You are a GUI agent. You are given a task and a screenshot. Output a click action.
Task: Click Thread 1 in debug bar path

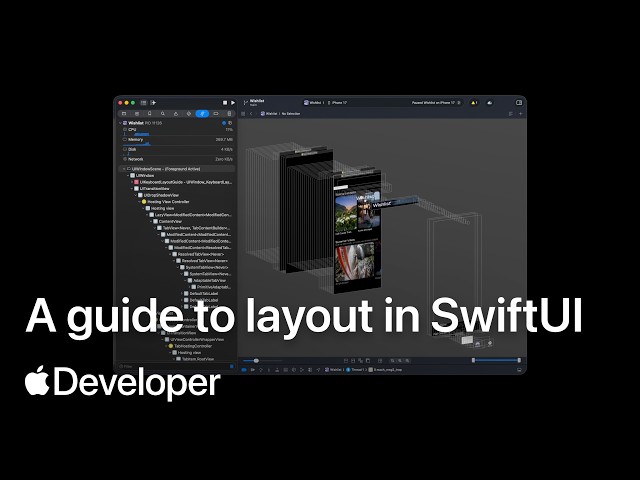[354, 370]
